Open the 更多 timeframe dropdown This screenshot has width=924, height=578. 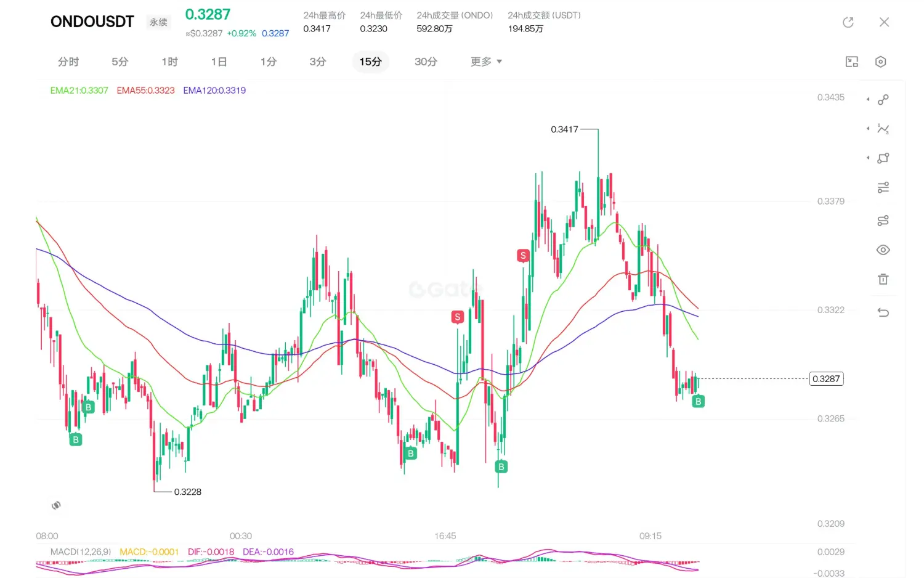pyautogui.click(x=486, y=62)
